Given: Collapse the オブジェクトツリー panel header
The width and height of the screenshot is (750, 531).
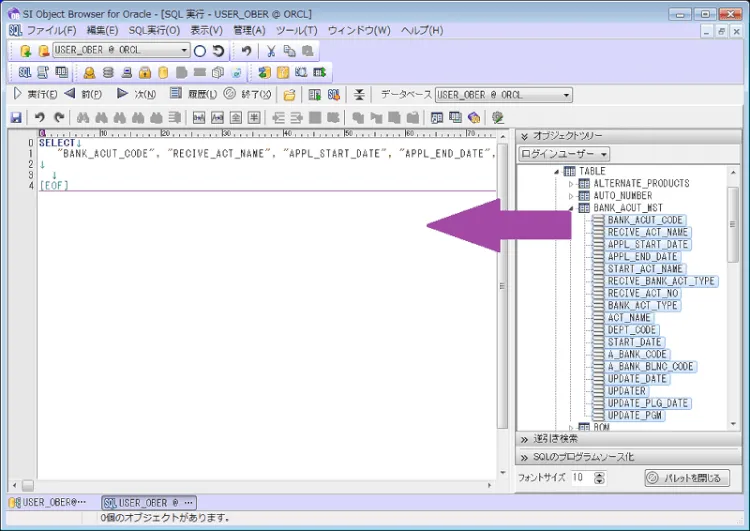Looking at the screenshot, I should 628,136.
